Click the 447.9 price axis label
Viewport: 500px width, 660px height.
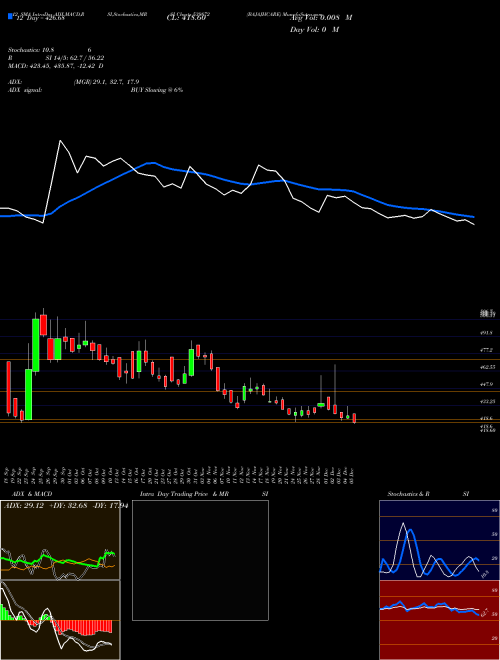tap(486, 385)
